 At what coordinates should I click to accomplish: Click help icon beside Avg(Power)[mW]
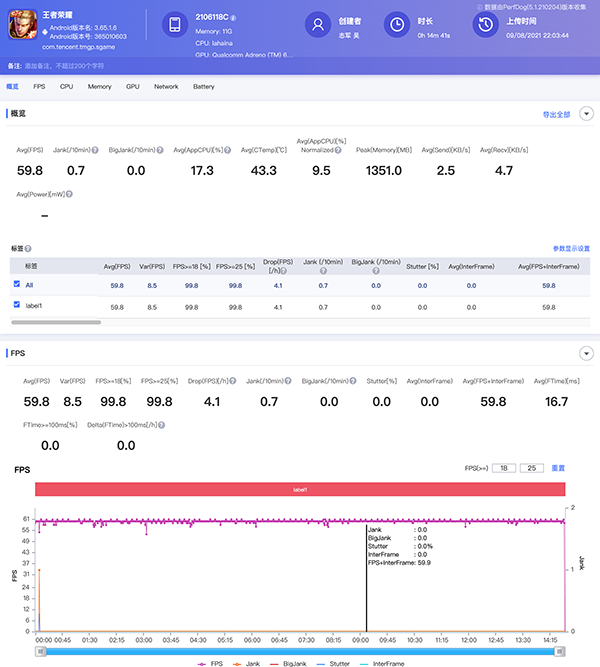click(70, 194)
